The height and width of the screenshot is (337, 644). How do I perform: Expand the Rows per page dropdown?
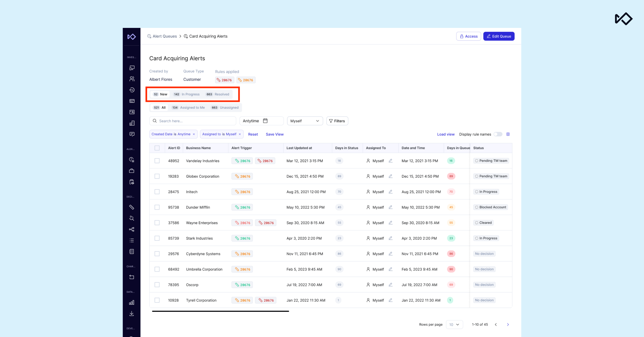tap(454, 324)
